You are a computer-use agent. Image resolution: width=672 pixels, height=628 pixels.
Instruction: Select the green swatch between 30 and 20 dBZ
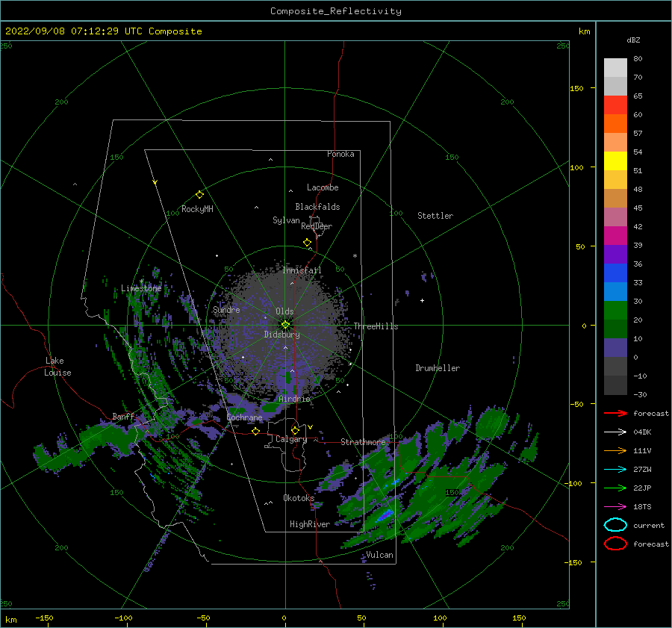(615, 311)
